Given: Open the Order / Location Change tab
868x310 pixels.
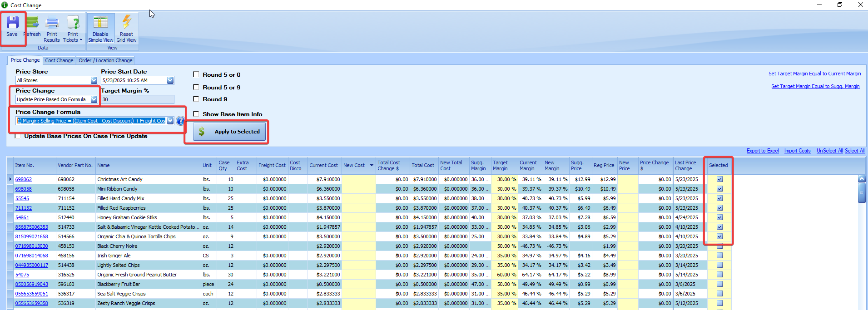Looking at the screenshot, I should [x=105, y=60].
